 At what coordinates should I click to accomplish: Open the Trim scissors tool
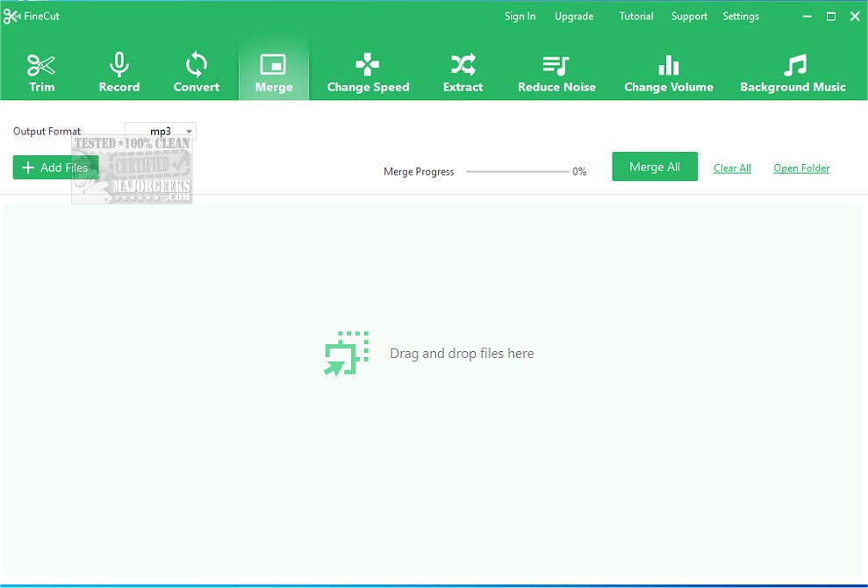pos(41,73)
